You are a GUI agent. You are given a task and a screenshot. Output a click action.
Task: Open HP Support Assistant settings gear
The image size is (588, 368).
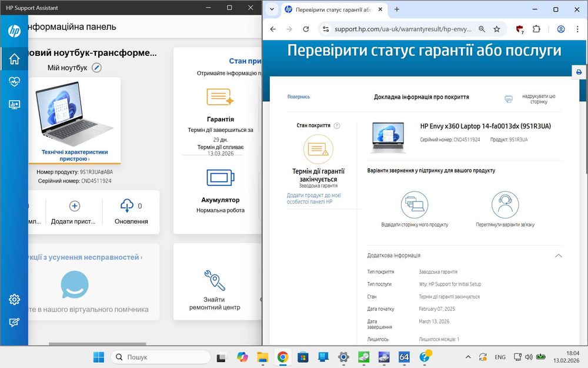[x=14, y=299]
